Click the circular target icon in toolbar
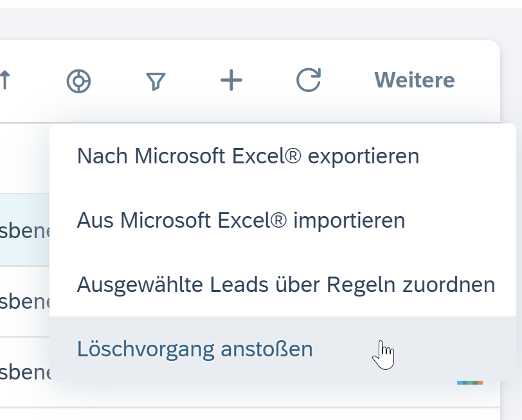 [x=78, y=82]
